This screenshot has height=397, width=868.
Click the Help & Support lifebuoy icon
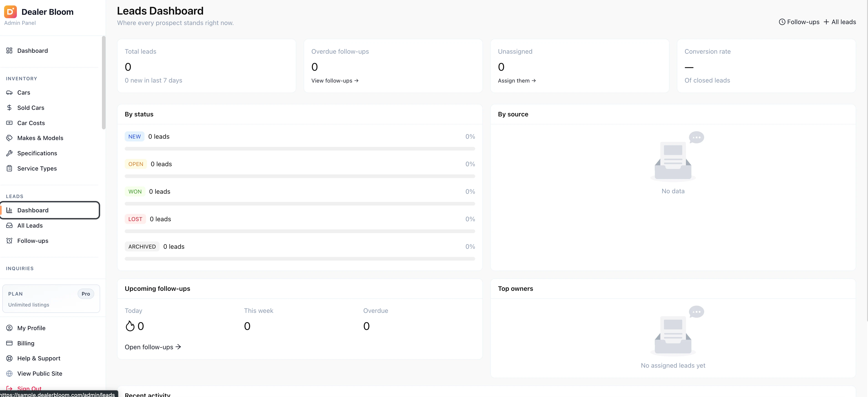tap(9, 358)
